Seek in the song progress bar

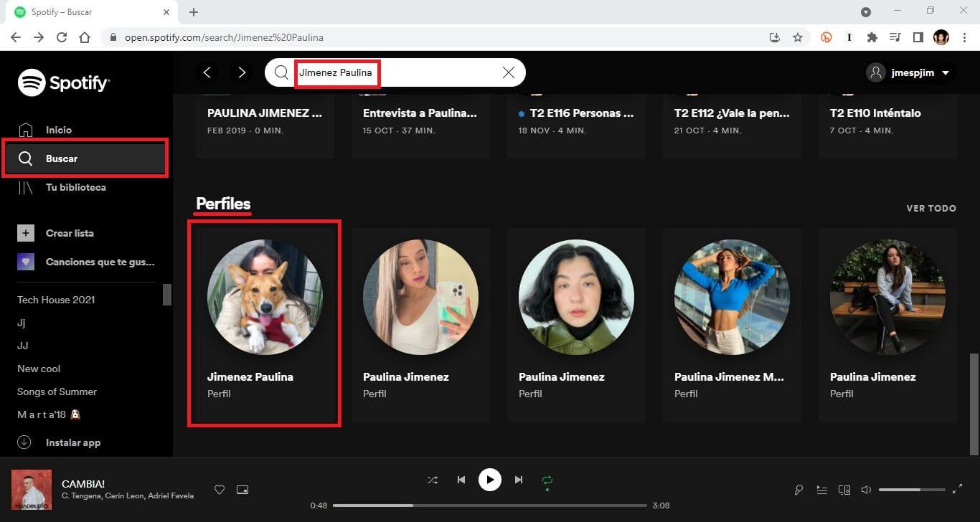[x=490, y=506]
